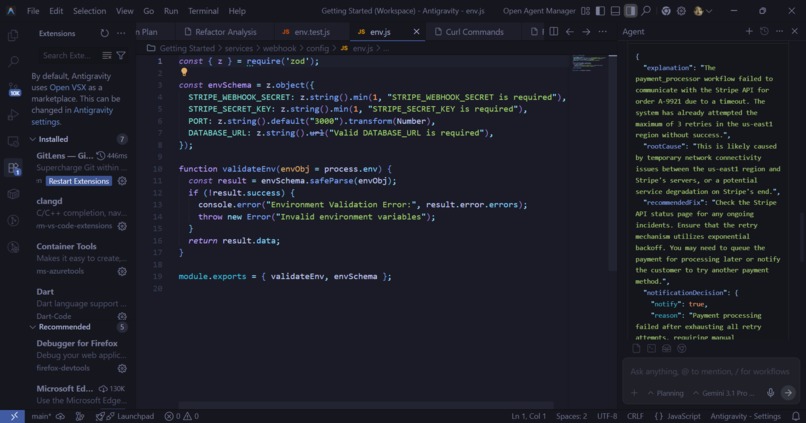This screenshot has height=423, width=806.
Task: Open Extensions panel more actions menu
Action: pos(121,33)
